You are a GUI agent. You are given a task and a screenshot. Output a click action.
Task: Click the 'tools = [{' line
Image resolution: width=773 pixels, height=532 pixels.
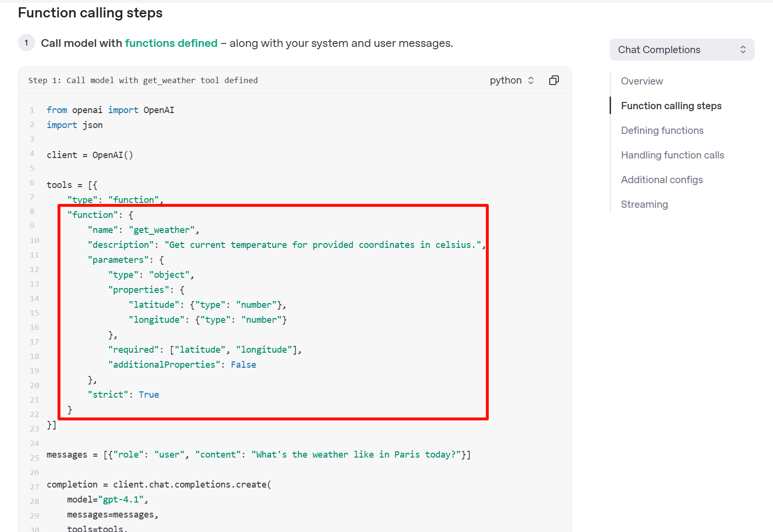click(x=72, y=185)
